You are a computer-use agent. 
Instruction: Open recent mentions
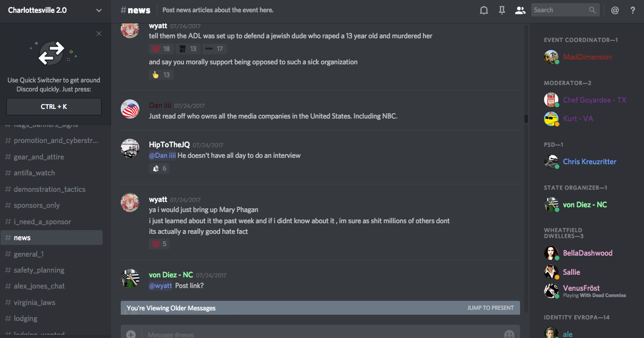(x=615, y=10)
